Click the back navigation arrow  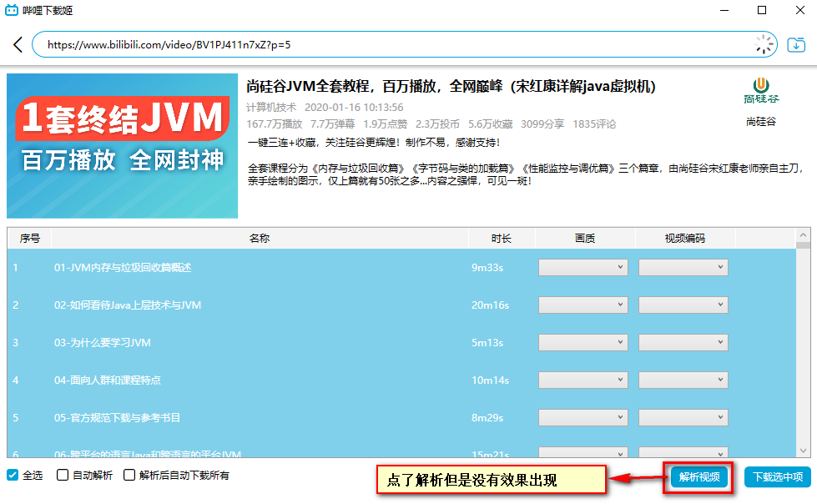[x=18, y=46]
